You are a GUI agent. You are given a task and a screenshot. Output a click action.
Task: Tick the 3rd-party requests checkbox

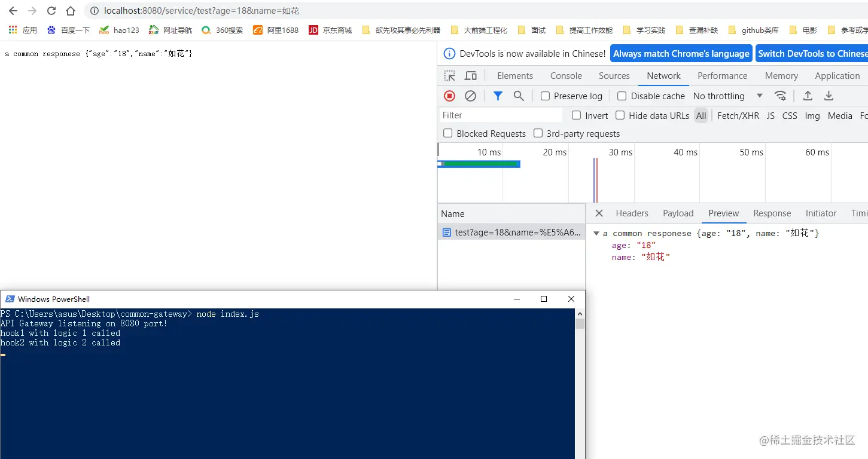pos(538,133)
